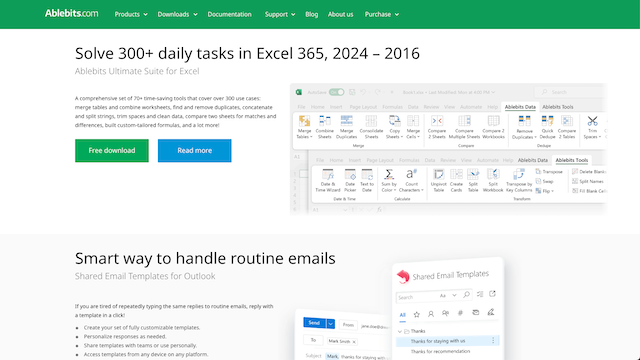Click the favorites star icon in templates pane
This screenshot has height=360, width=640.
point(417,314)
